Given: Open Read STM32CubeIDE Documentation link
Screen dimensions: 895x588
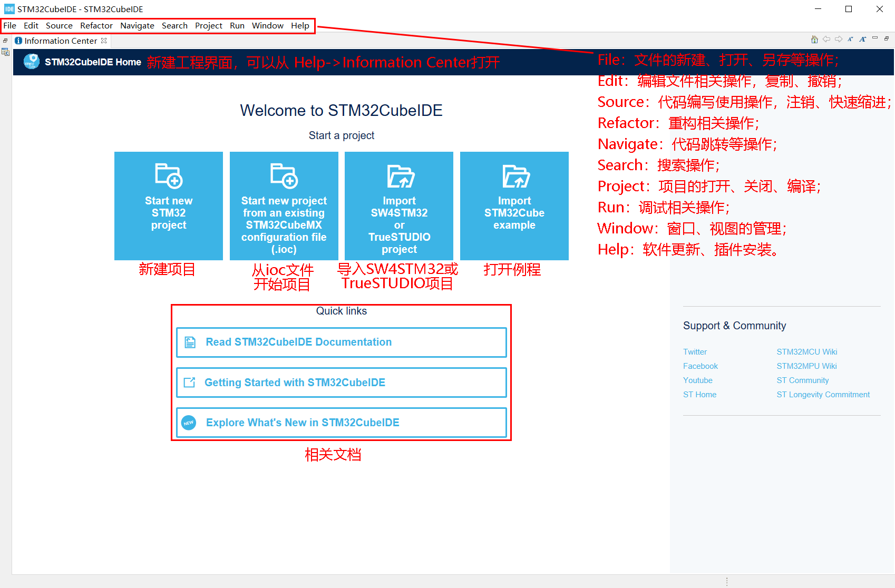Looking at the screenshot, I should tap(342, 342).
